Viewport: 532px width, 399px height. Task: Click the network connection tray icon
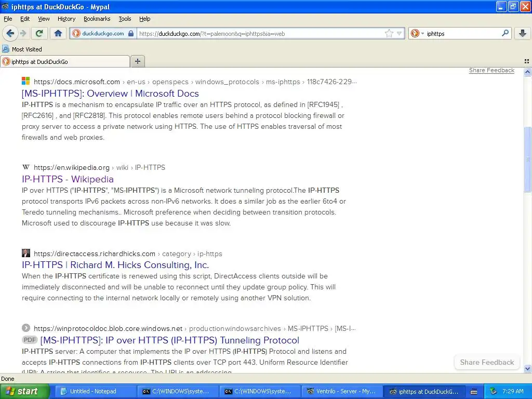pos(494,391)
